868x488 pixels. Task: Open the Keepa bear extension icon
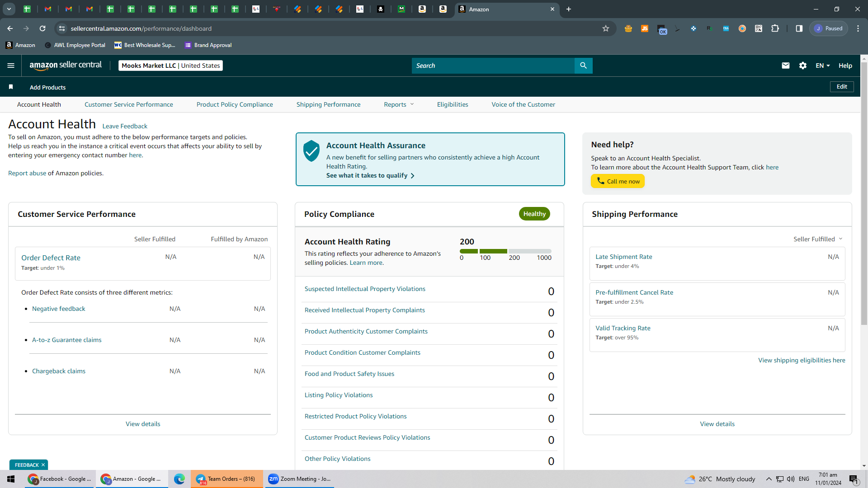pyautogui.click(x=628, y=28)
